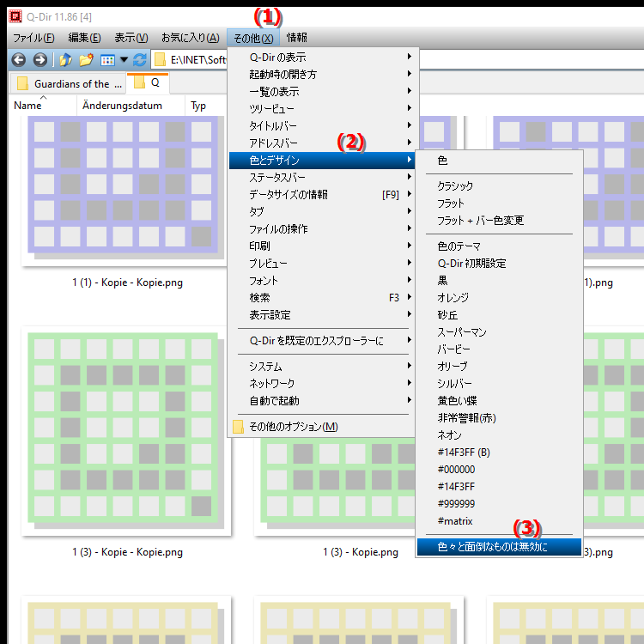Click その他のオプション(M) entry
The height and width of the screenshot is (644, 644).
click(322, 427)
